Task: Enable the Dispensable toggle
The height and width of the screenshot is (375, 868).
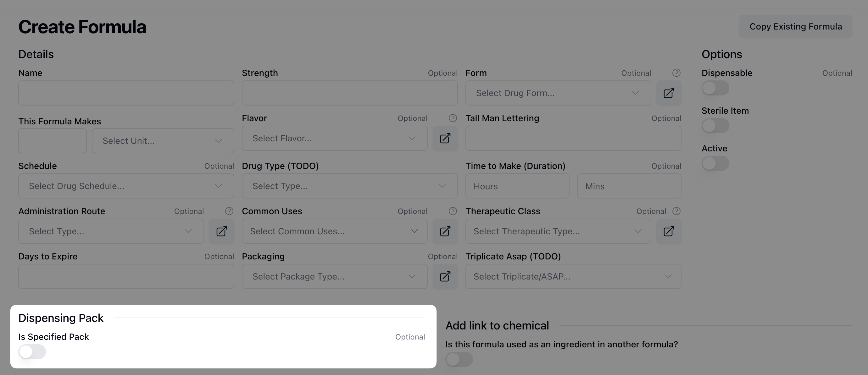Action: [x=715, y=88]
